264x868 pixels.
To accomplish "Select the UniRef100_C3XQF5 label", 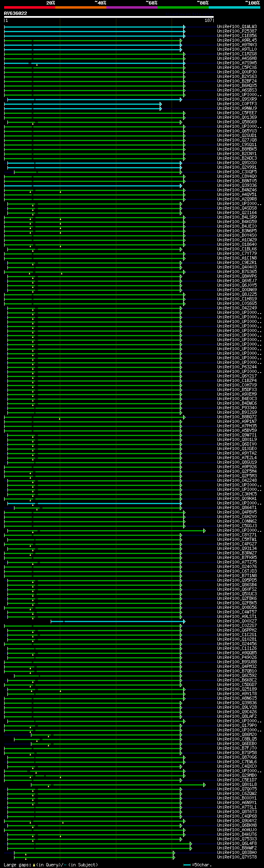I will [237, 172].
